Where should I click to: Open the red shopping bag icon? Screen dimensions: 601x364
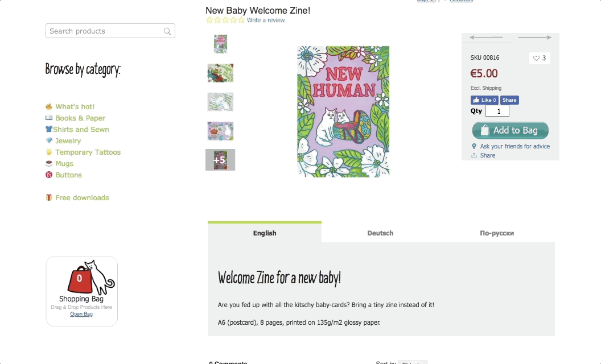80,279
